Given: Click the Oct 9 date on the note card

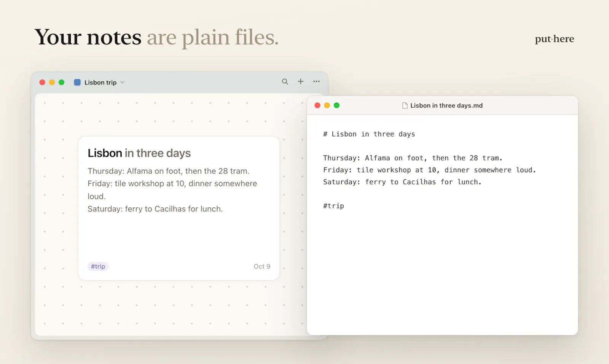Looking at the screenshot, I should coord(262,266).
